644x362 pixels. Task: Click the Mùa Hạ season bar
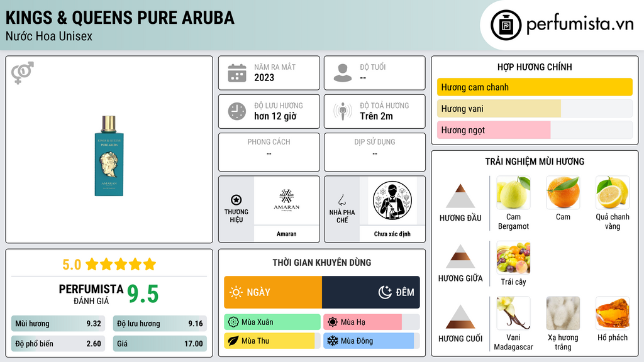pyautogui.click(x=372, y=322)
